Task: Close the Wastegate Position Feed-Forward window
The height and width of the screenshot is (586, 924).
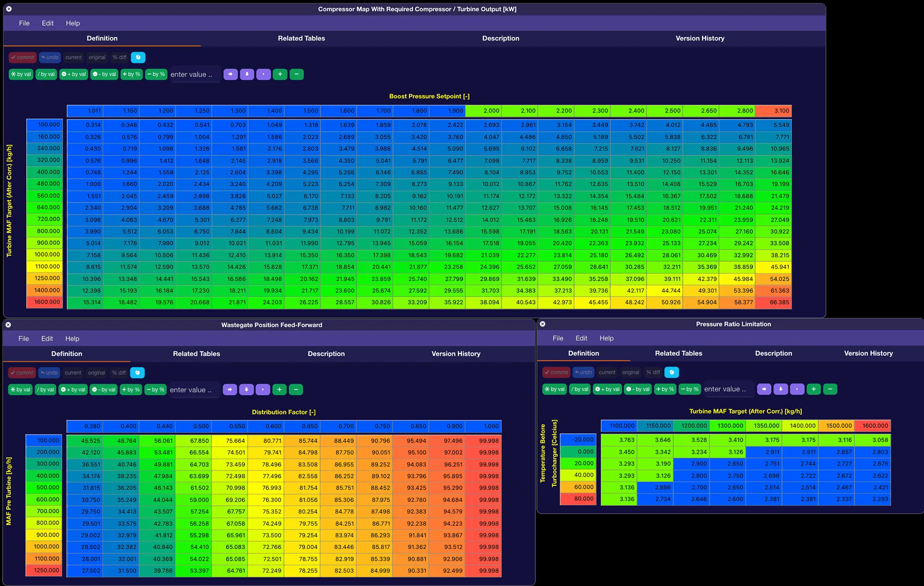Action: pos(8,325)
